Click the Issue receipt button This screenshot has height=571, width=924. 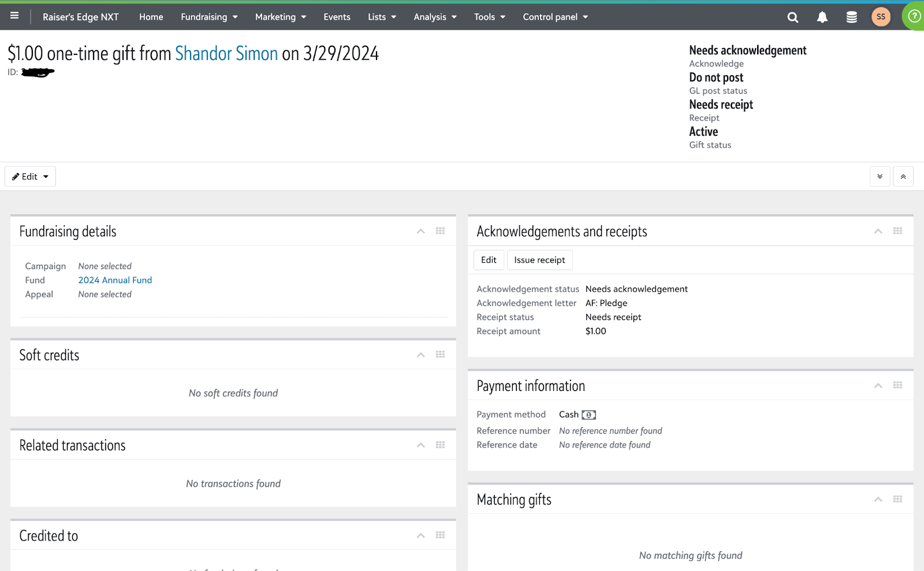point(539,260)
